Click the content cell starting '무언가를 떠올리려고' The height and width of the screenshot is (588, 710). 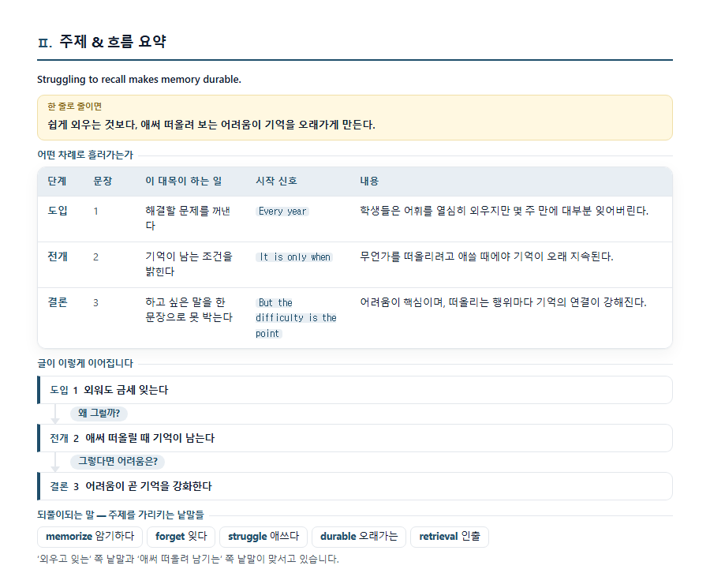click(x=486, y=257)
